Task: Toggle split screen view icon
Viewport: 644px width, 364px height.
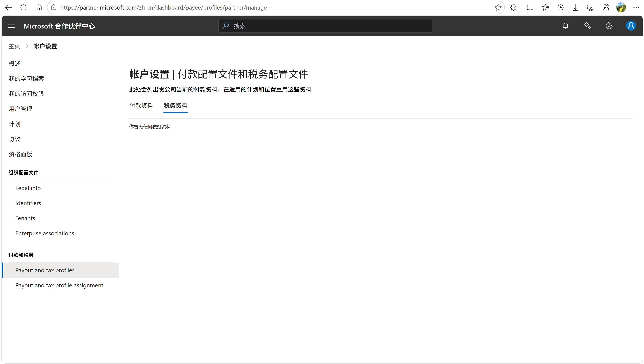Action: coord(530,8)
